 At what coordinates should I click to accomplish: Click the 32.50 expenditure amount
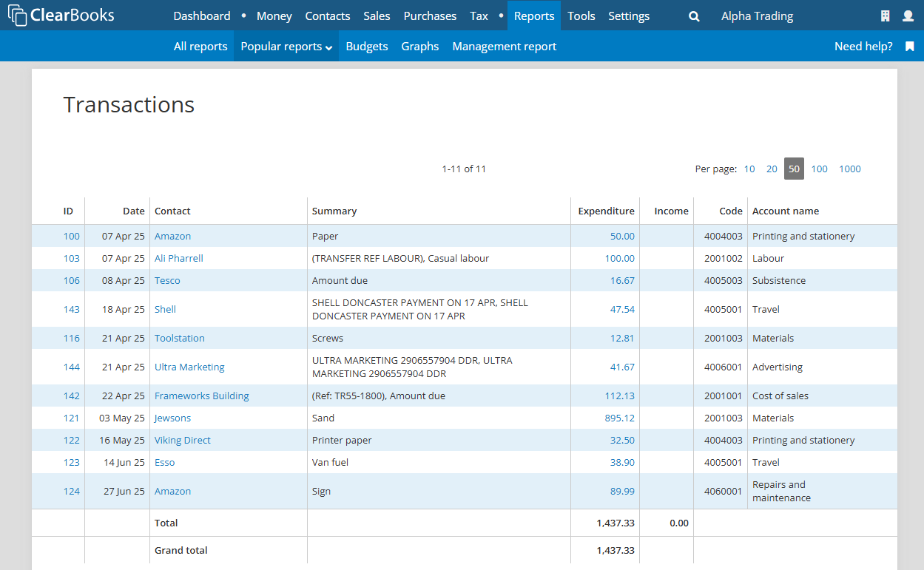pyautogui.click(x=622, y=441)
